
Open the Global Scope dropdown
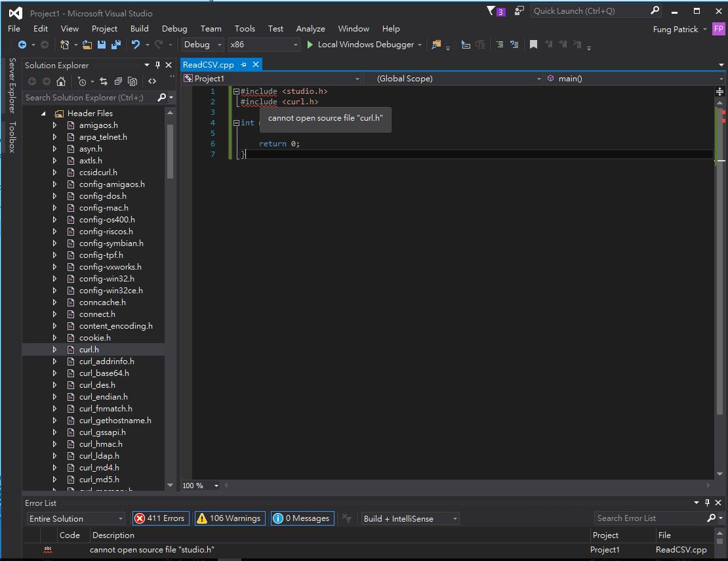click(x=454, y=79)
